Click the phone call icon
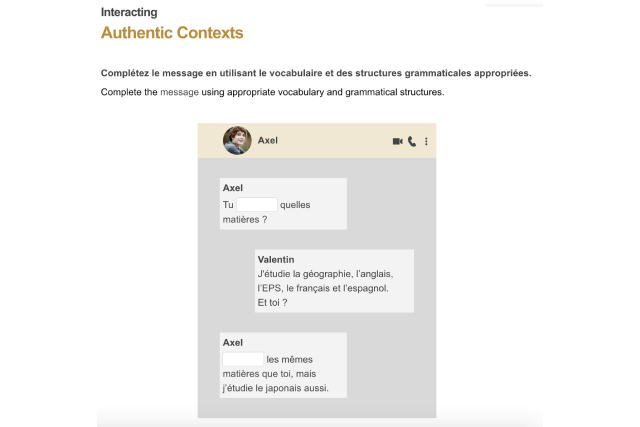Viewport: 640px width, 427px height. 412,141
